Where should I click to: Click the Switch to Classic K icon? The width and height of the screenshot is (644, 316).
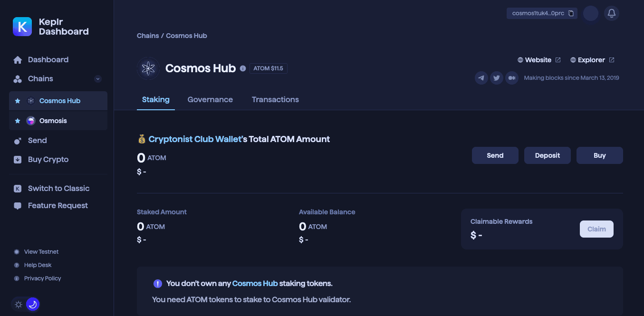[18, 189]
